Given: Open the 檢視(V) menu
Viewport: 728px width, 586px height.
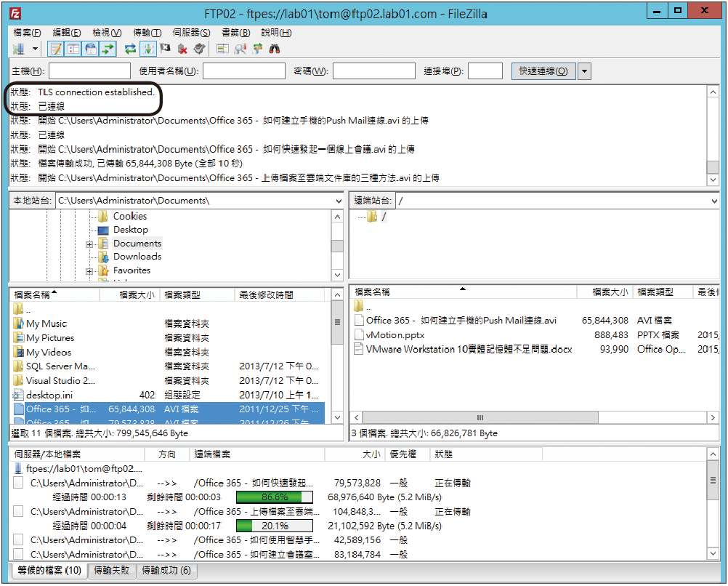Looking at the screenshot, I should [x=107, y=33].
